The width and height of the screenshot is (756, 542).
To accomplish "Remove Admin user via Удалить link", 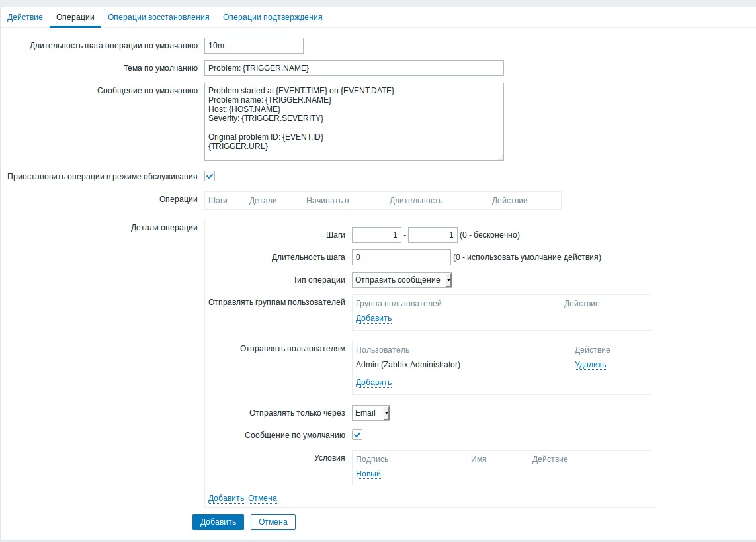I will point(589,365).
